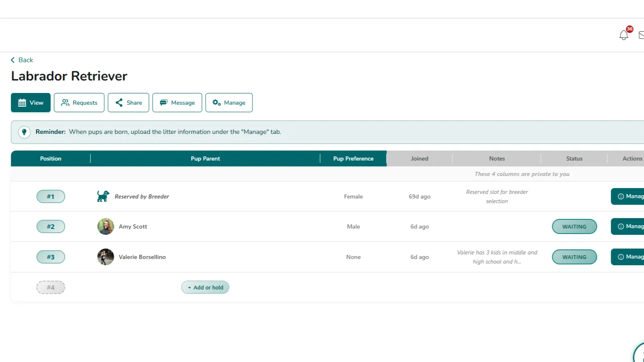This screenshot has width=644, height=362.
Task: Click Manage button for Amy Scott
Action: tap(629, 226)
